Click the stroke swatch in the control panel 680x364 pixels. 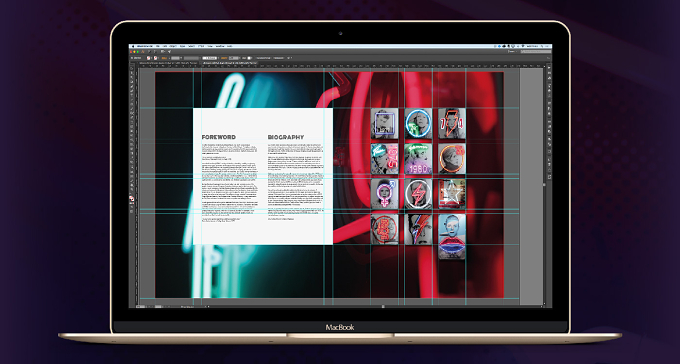155,58
